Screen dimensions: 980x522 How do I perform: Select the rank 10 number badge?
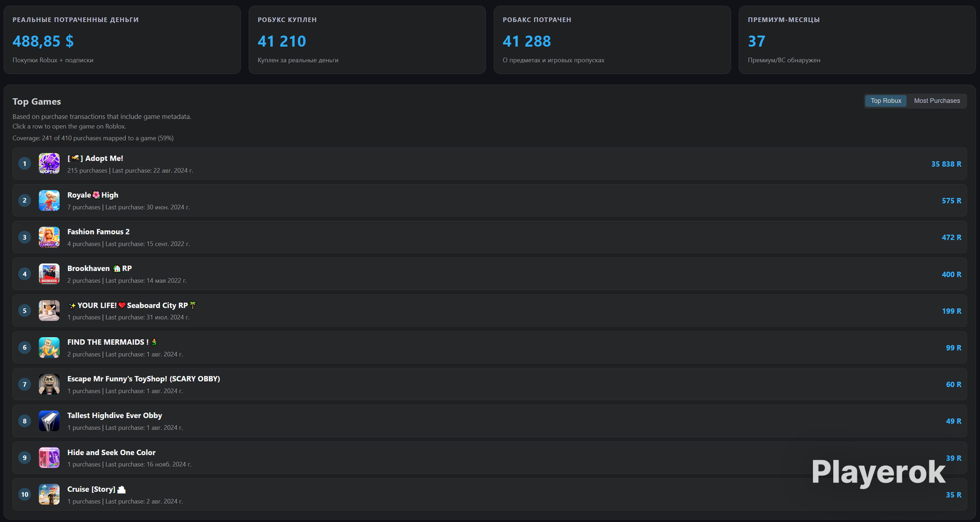click(x=25, y=494)
